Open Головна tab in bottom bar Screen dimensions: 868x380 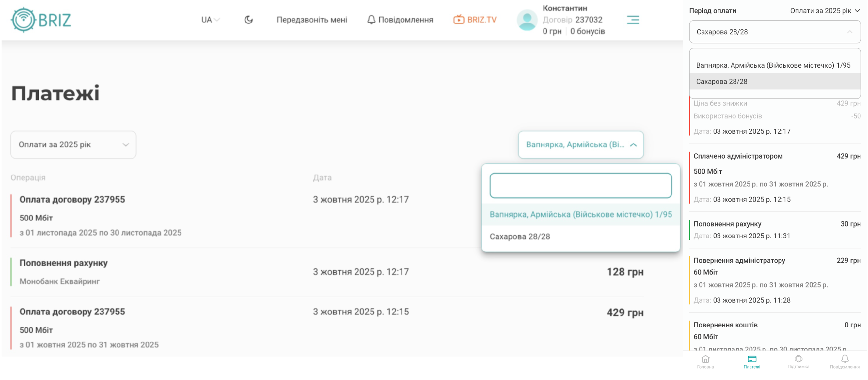(x=705, y=361)
